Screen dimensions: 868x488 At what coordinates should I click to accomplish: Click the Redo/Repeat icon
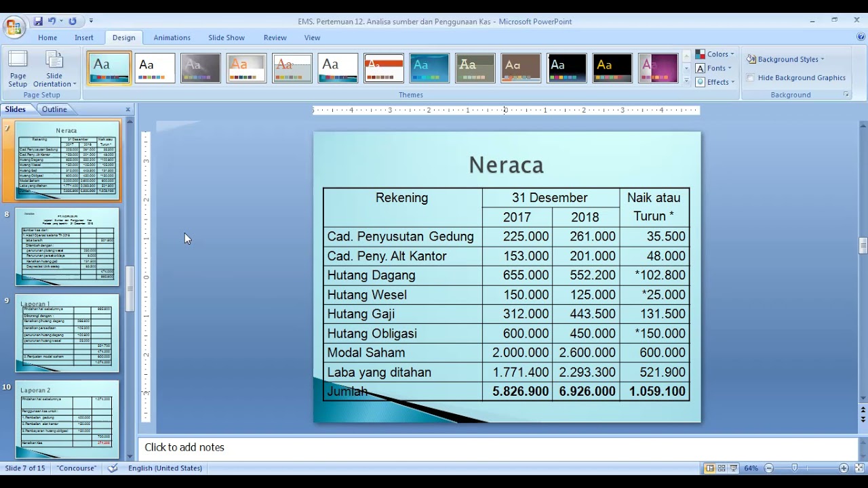click(x=73, y=22)
